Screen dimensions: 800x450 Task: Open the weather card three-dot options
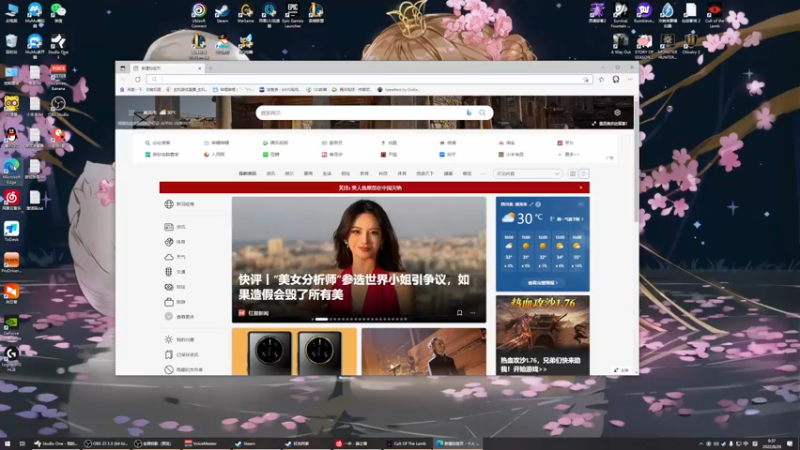click(581, 204)
